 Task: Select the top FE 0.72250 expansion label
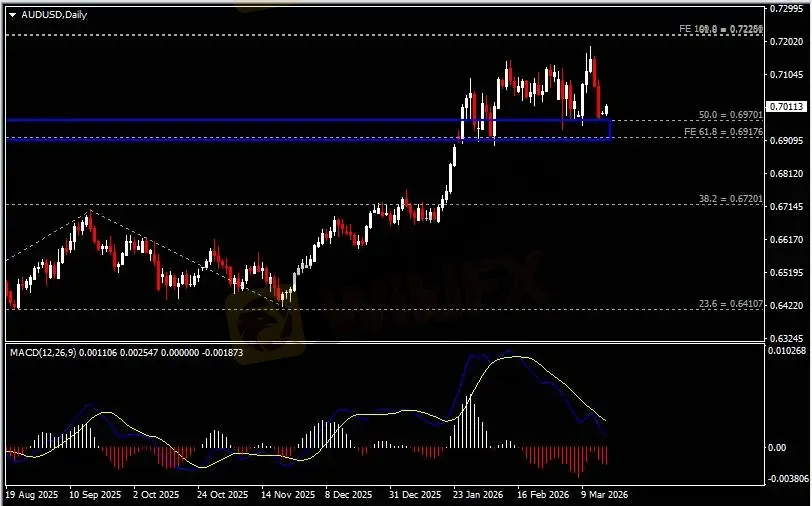click(x=721, y=30)
